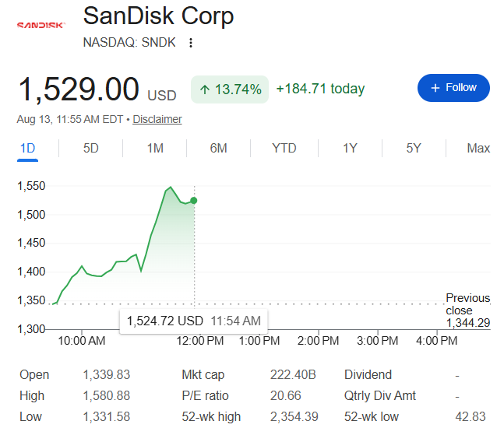Select the YTD chart tab

[x=284, y=149]
